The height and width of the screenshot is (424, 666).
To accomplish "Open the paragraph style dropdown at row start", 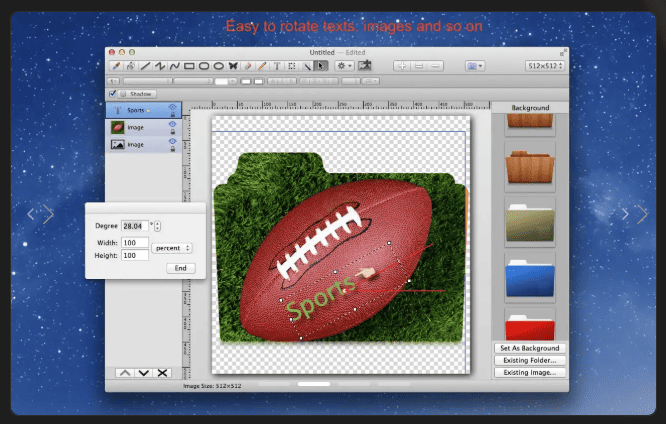I will point(113,81).
